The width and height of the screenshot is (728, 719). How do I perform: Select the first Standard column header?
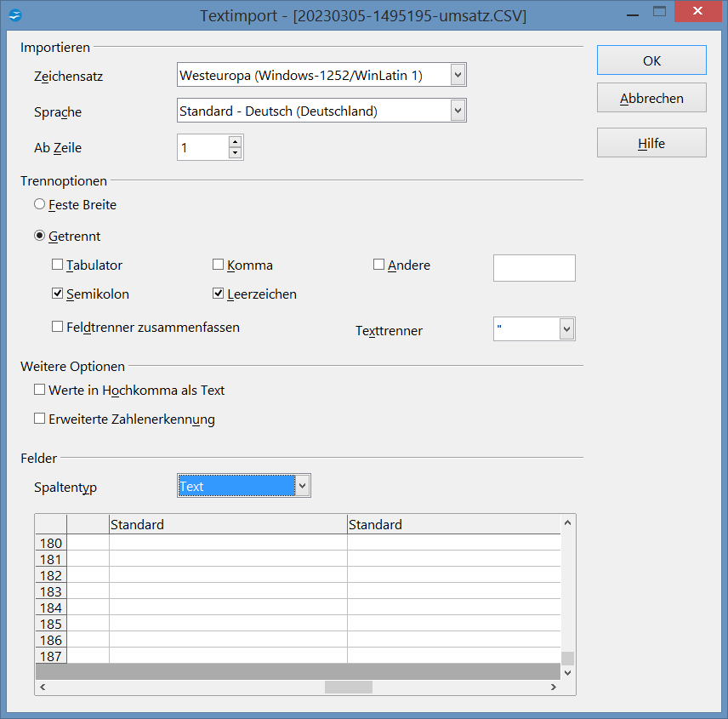[x=228, y=524]
